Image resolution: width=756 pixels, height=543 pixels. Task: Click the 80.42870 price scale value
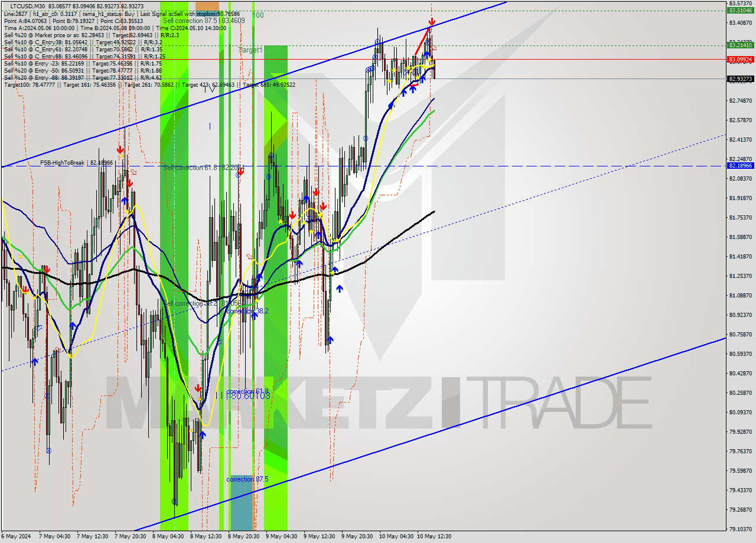[741, 374]
